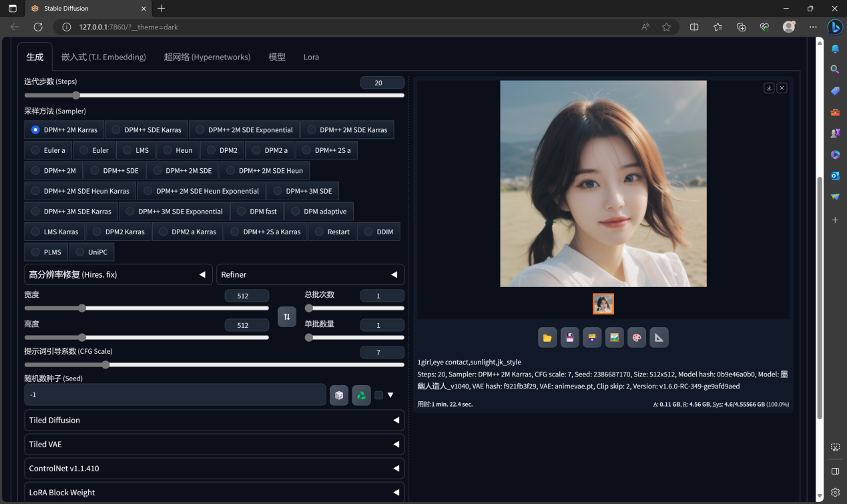
Task: Enable the extra seed checkbox
Action: click(378, 395)
